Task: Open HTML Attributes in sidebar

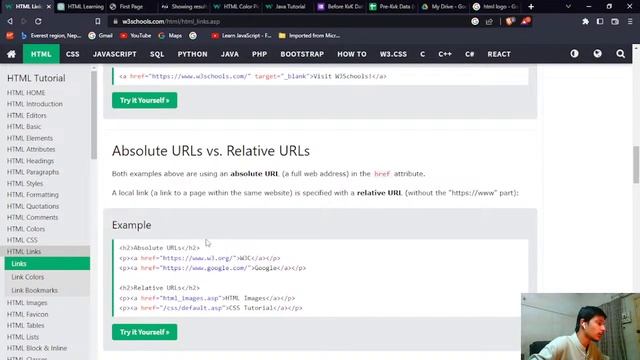Action: pos(31,149)
